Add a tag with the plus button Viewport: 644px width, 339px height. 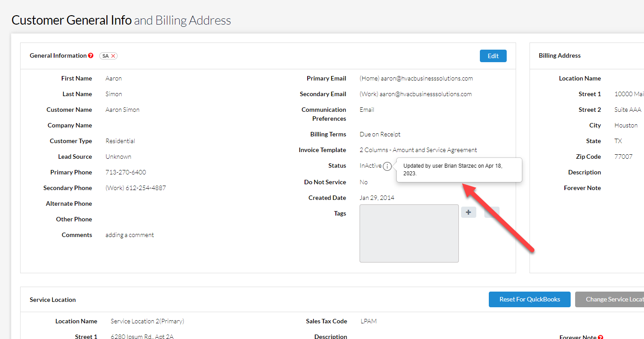coord(468,212)
